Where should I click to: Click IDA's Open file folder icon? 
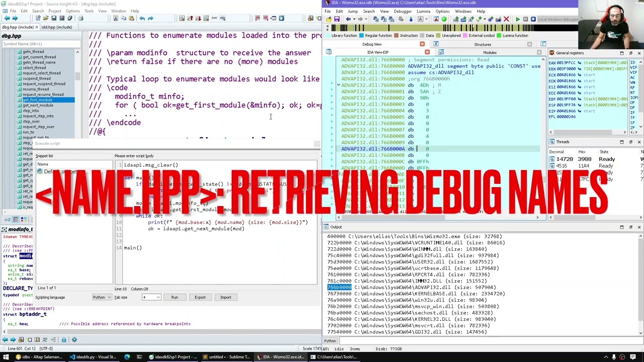[329, 19]
